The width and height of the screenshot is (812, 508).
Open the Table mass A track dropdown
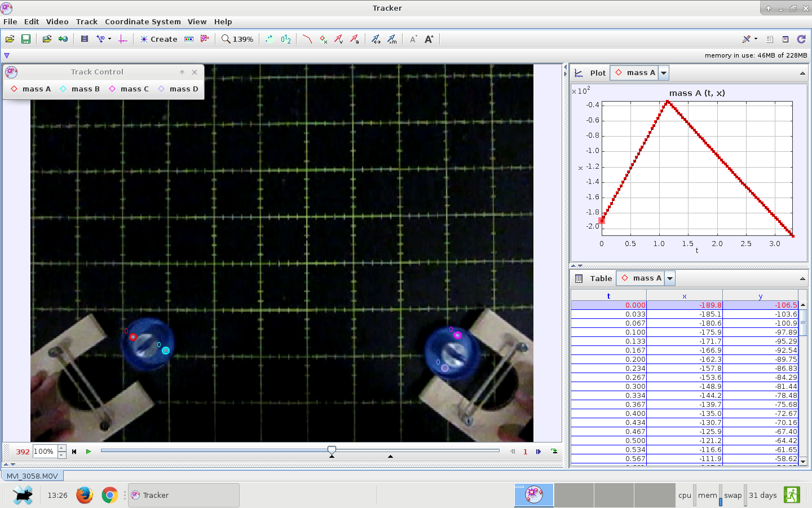[x=670, y=278]
